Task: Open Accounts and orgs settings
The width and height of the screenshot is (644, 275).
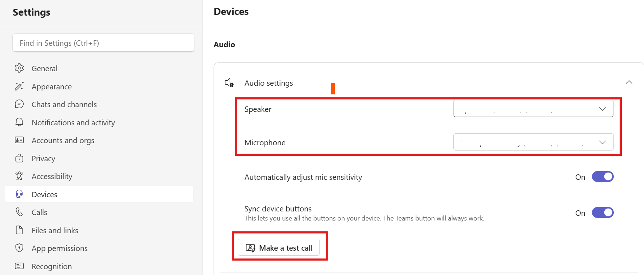Action: [63, 141]
